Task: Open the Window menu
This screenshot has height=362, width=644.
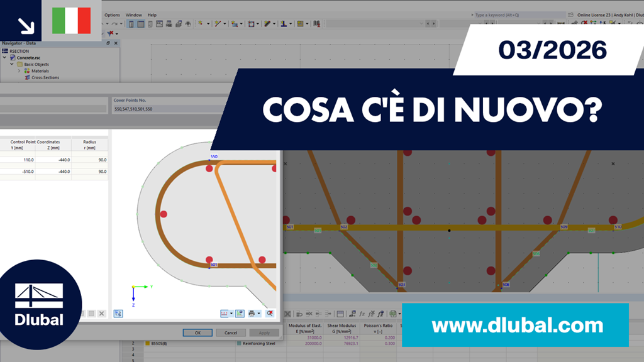Action: [133, 15]
